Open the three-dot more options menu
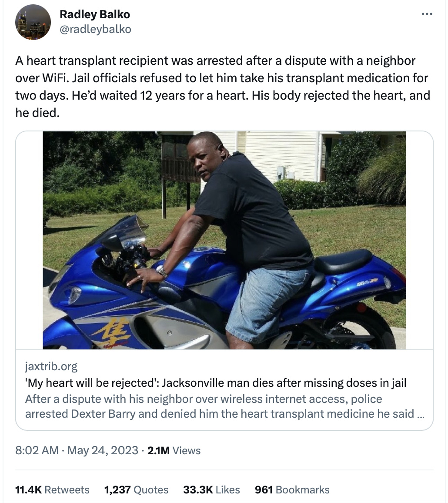The image size is (448, 503). [427, 14]
